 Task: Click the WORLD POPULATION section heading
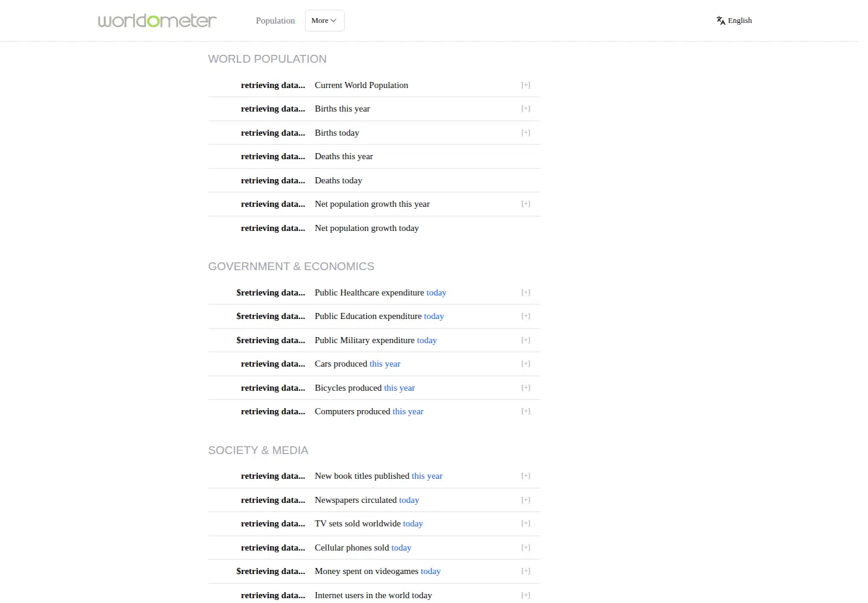(x=268, y=59)
